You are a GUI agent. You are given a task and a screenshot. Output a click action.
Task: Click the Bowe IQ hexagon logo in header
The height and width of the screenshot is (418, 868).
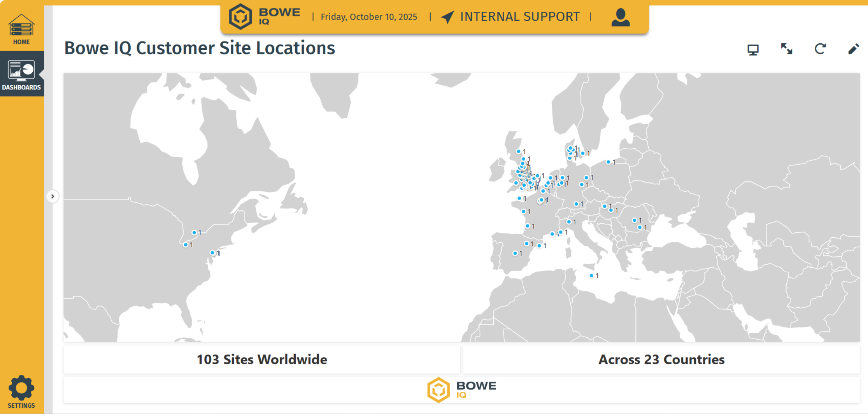click(x=241, y=17)
